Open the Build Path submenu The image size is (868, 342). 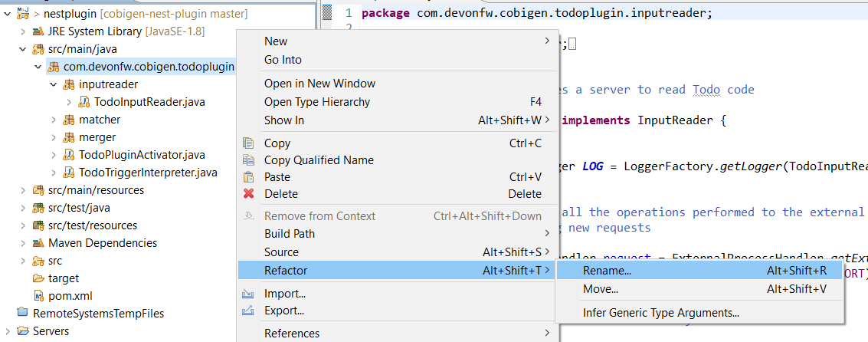[x=290, y=234]
